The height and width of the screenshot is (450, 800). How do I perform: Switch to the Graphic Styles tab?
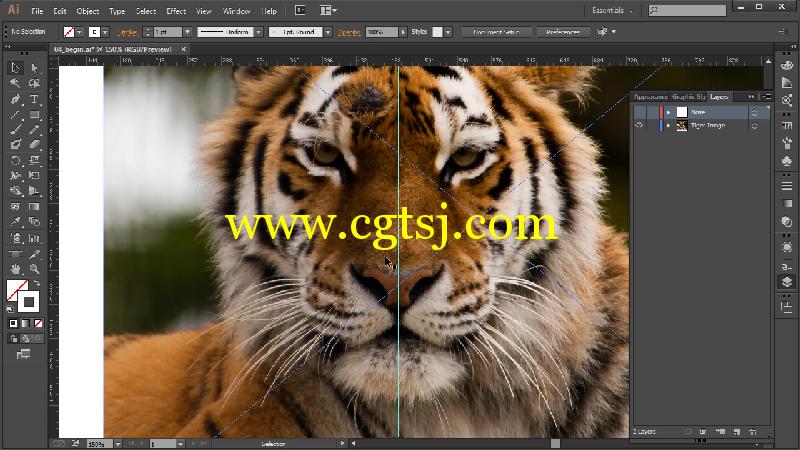point(689,96)
